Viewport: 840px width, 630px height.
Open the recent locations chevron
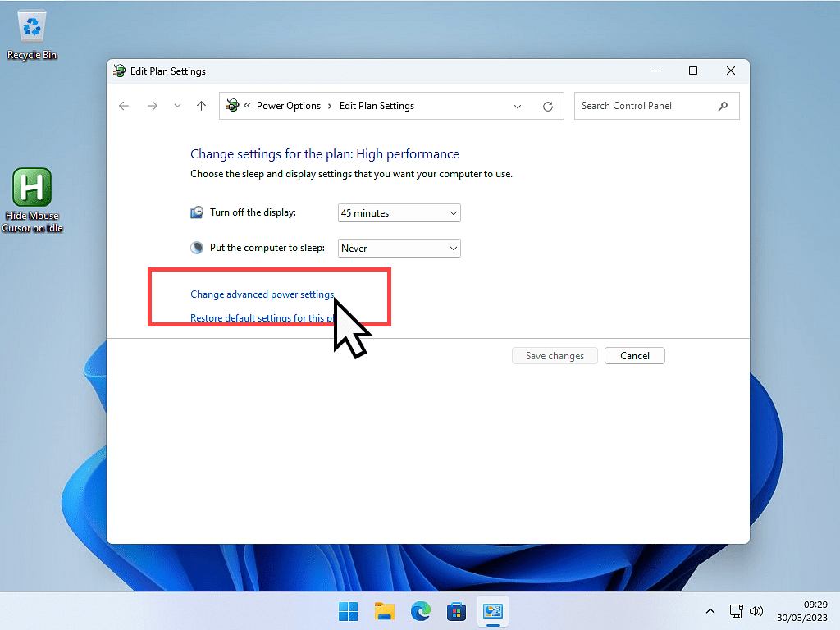click(177, 106)
